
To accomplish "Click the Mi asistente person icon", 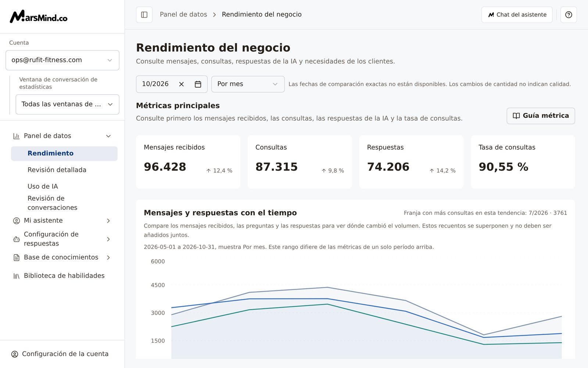I will [16, 221].
